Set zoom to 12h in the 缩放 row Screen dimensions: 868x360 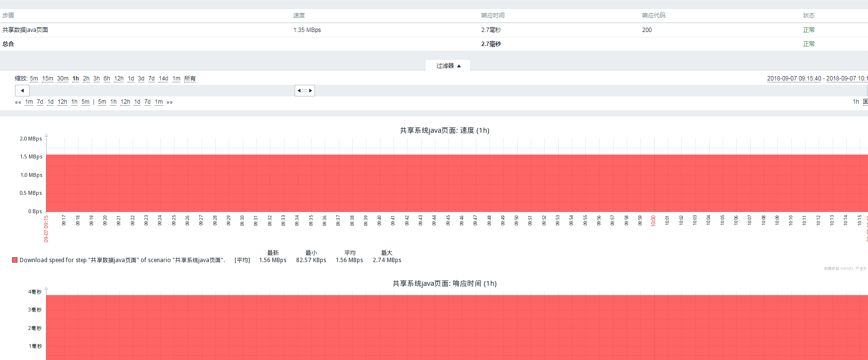[119, 78]
